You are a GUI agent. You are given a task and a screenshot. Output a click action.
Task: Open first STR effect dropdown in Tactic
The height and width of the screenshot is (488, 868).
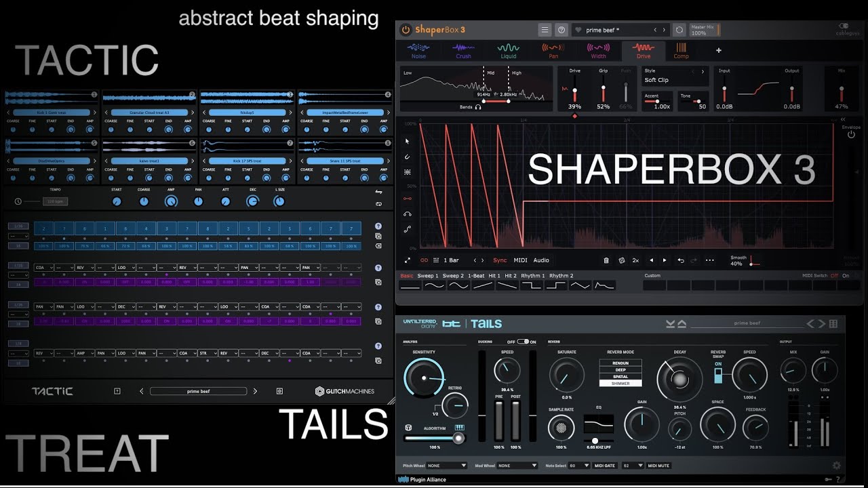pos(207,353)
